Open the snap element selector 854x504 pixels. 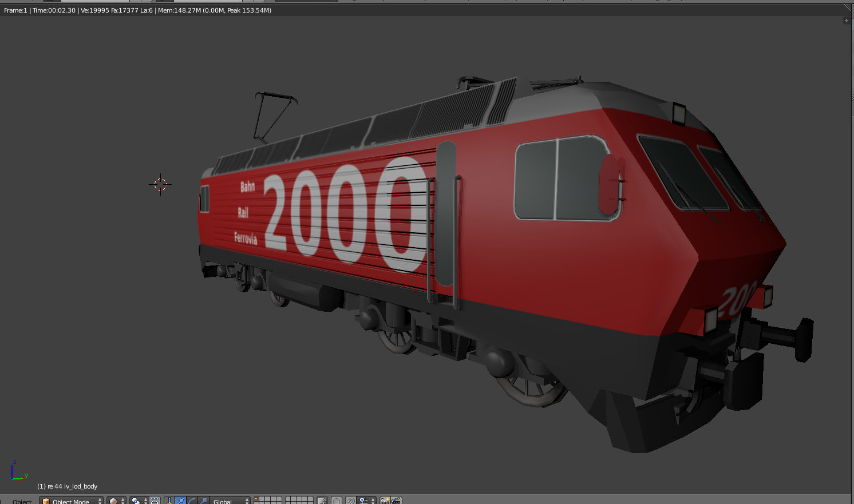[366, 501]
